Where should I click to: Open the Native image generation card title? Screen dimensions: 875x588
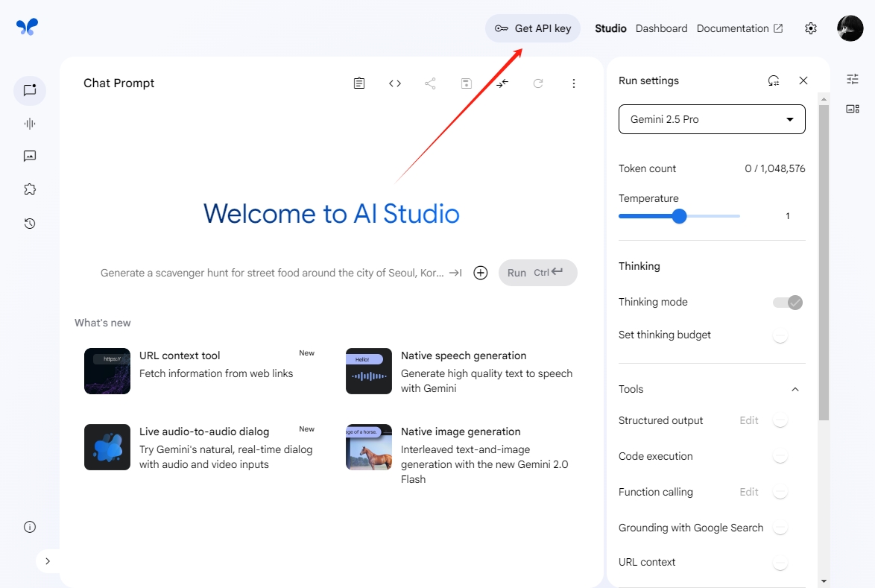[461, 431]
